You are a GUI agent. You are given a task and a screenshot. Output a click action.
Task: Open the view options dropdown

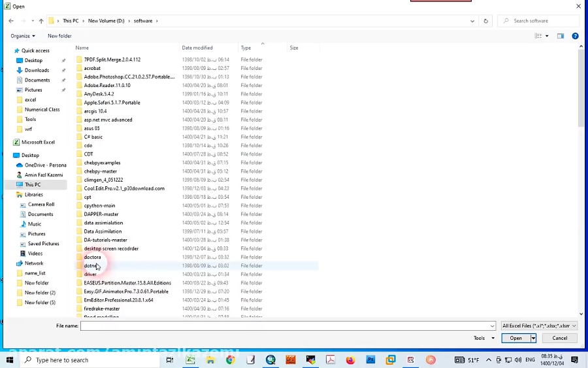tap(547, 36)
